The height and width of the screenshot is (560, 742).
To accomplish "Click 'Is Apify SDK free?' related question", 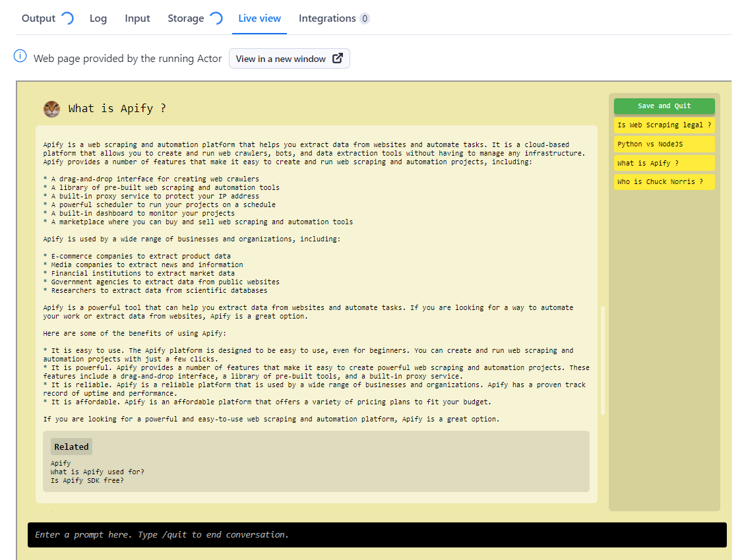I will (x=87, y=480).
